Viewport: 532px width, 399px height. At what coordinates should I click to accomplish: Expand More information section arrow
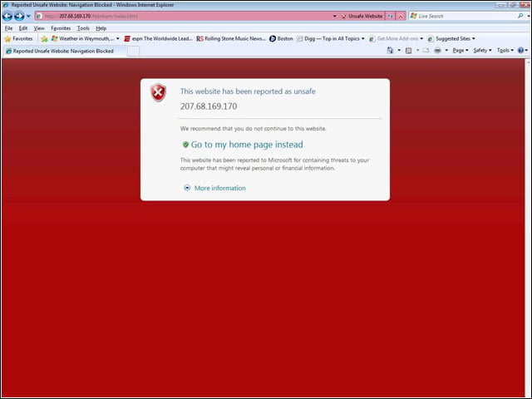(187, 188)
